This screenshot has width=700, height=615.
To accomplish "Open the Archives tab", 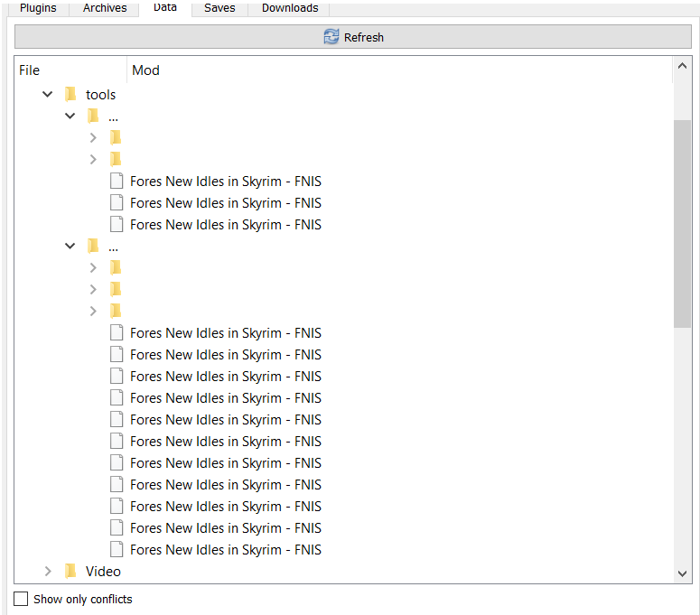I will (105, 8).
